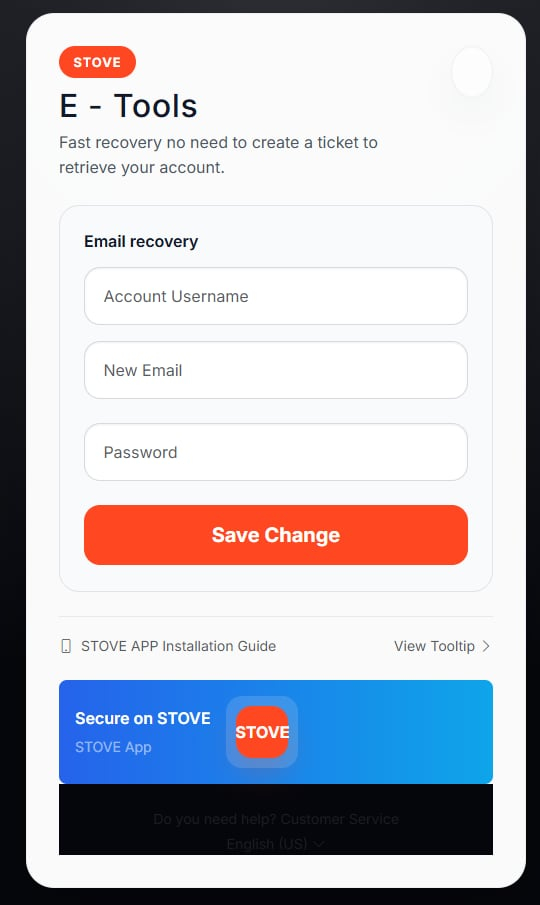Focus the Account Username field

(x=276, y=296)
